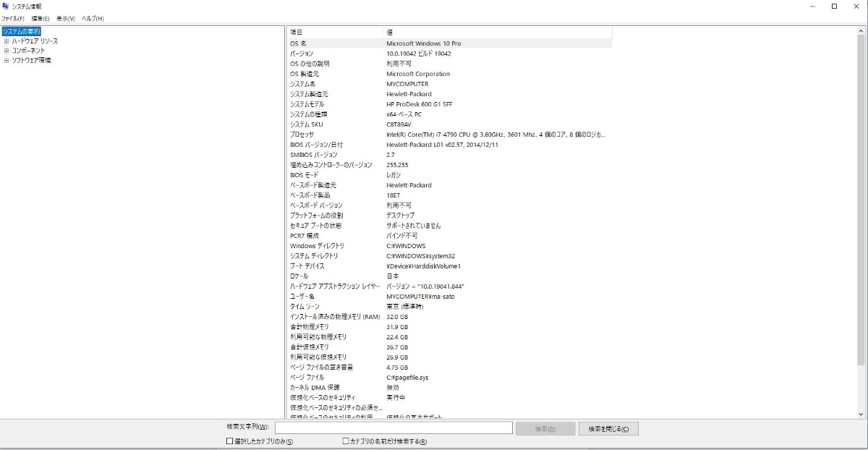The height and width of the screenshot is (450, 868).
Task: Select システムの要約 tree node
Action: click(x=21, y=31)
